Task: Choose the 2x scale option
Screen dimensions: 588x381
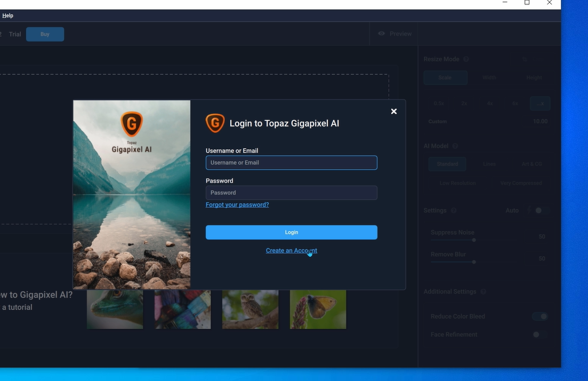Action: pyautogui.click(x=464, y=103)
